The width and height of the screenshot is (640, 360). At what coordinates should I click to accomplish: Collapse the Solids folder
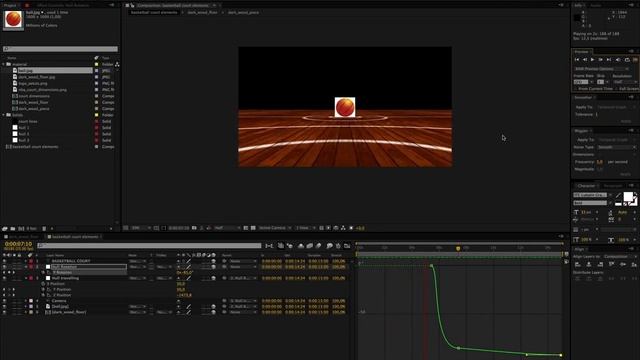pos(4,115)
